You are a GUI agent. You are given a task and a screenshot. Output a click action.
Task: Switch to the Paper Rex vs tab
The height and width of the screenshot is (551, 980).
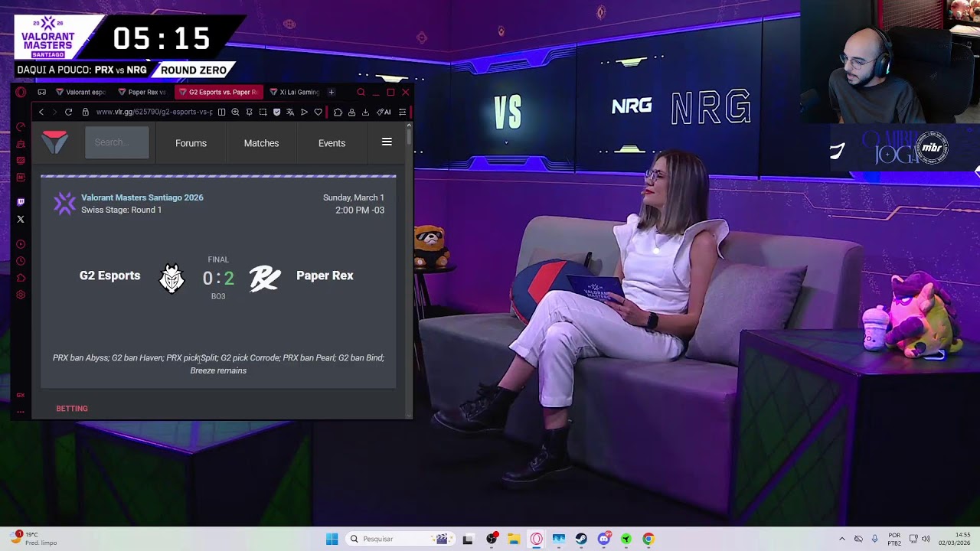143,92
